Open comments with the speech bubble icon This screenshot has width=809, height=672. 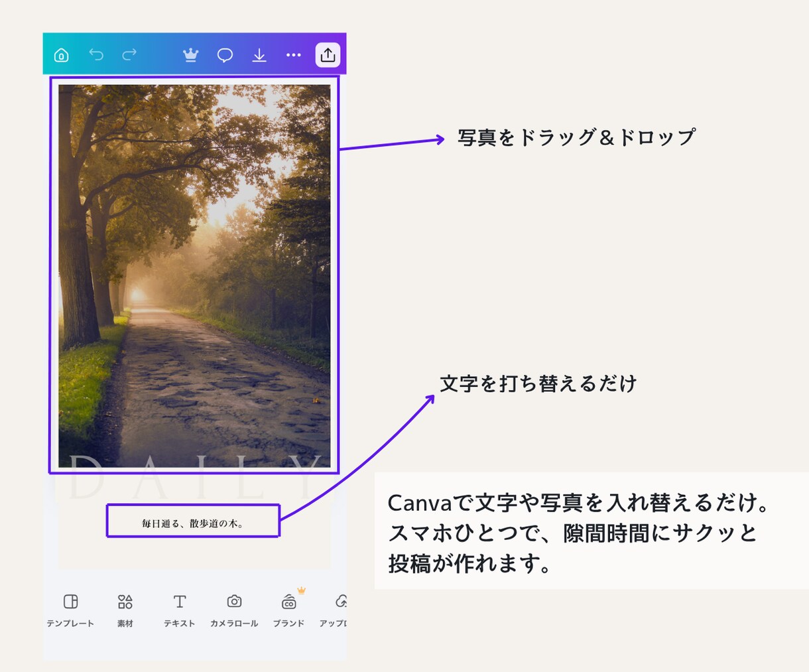tap(225, 55)
